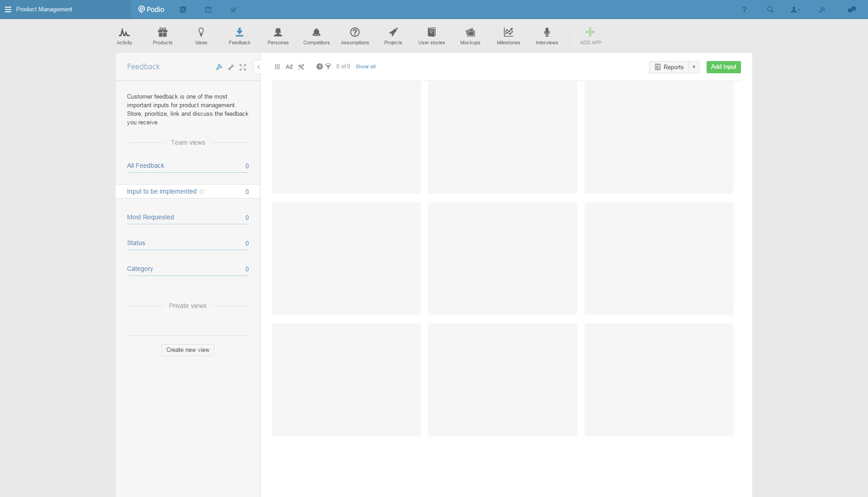Click the AZ sort icon
Image resolution: width=868 pixels, height=497 pixels.
coord(289,67)
